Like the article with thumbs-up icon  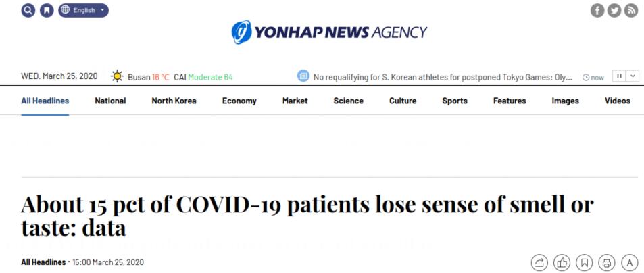[562, 262]
